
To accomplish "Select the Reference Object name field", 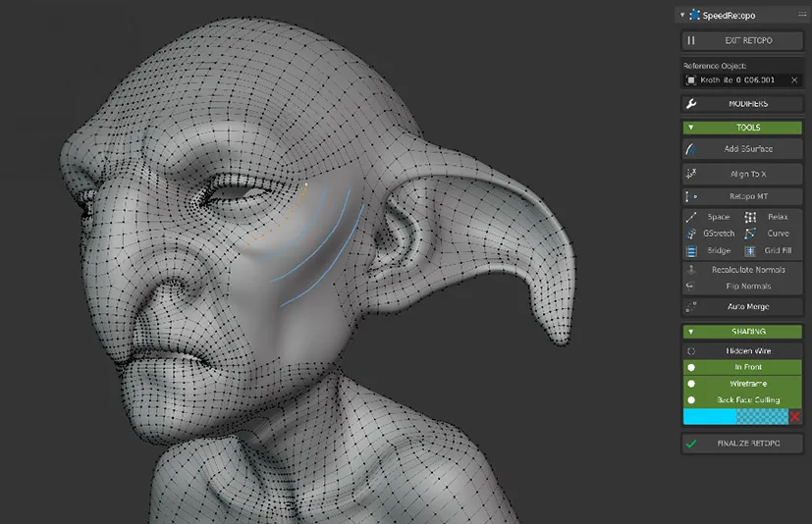I will pyautogui.click(x=735, y=79).
